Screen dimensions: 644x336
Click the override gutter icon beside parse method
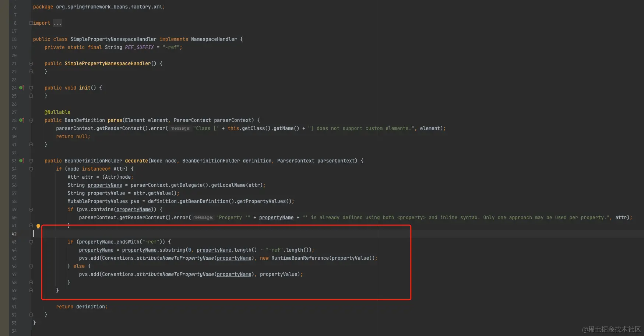pyautogui.click(x=21, y=120)
